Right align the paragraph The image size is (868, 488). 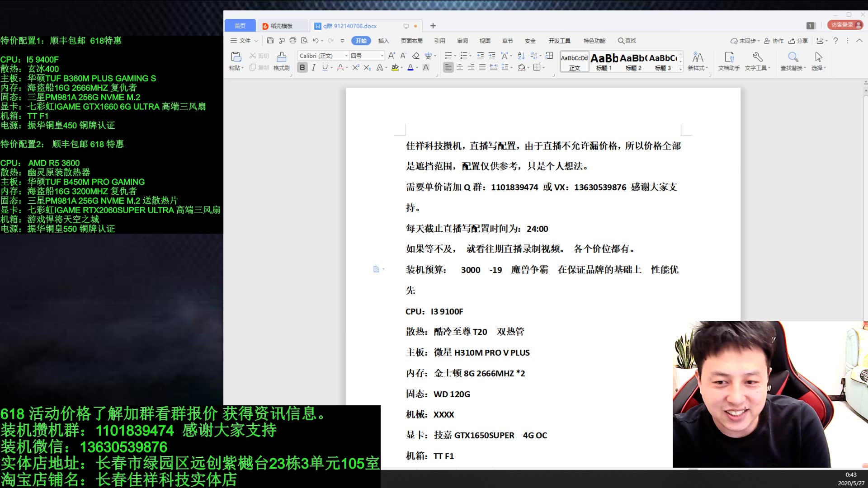pyautogui.click(x=471, y=67)
